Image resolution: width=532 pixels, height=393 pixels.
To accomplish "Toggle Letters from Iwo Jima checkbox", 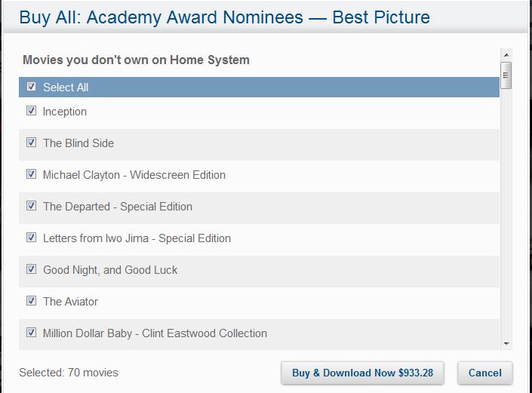I will click(x=31, y=238).
